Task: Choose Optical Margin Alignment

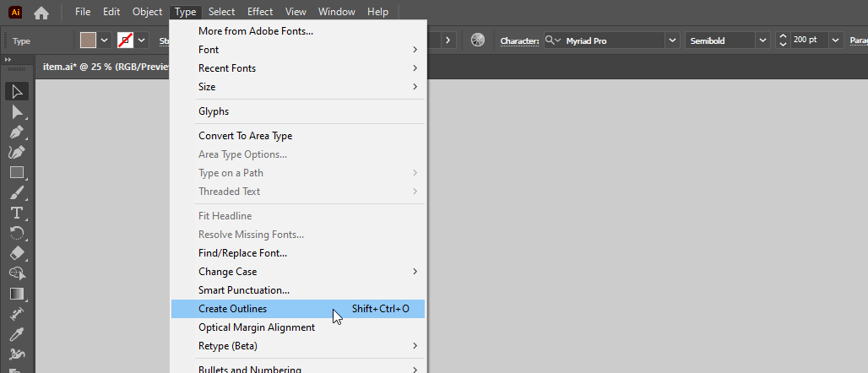Action: pyautogui.click(x=298, y=327)
